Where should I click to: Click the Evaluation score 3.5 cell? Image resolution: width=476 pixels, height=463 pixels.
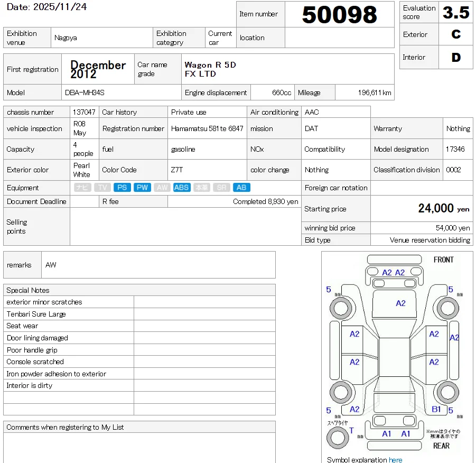[456, 12]
